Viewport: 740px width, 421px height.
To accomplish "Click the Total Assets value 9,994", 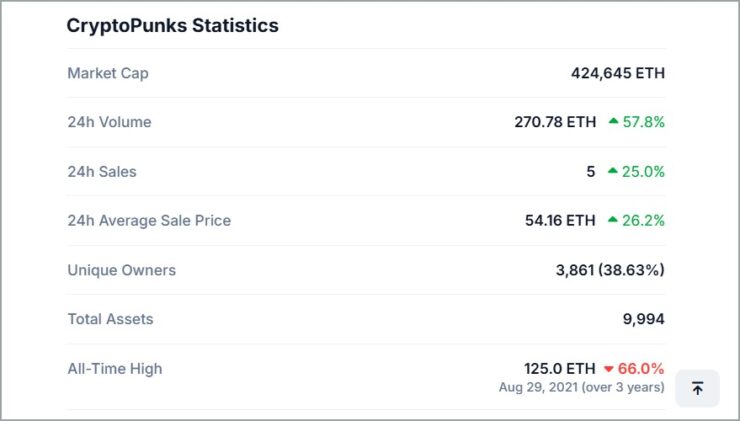I will click(644, 319).
